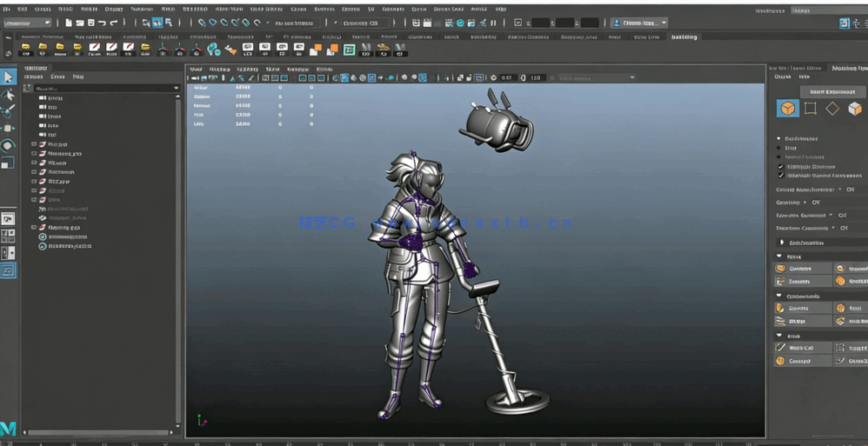Expand the first outliner node with expand box

[34, 144]
